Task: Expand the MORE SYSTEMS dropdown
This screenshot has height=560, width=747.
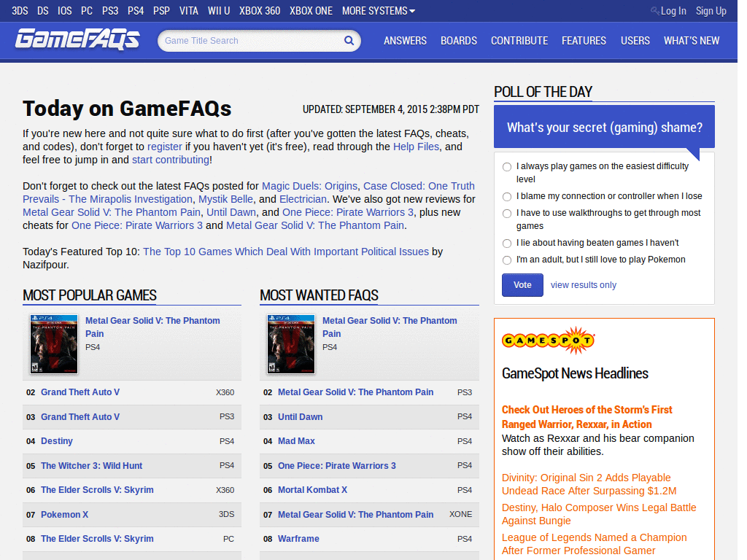Action: (x=378, y=11)
